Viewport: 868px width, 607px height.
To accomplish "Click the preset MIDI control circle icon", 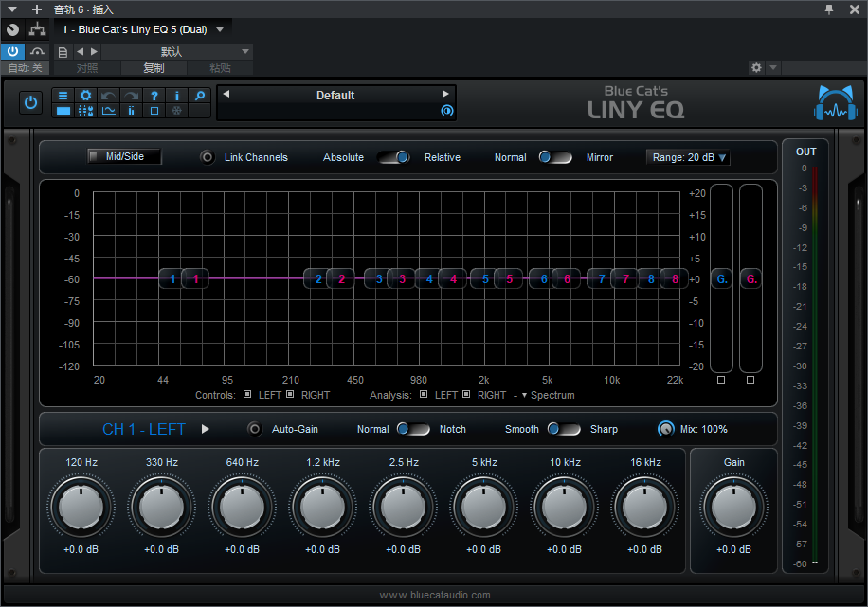I will [446, 111].
